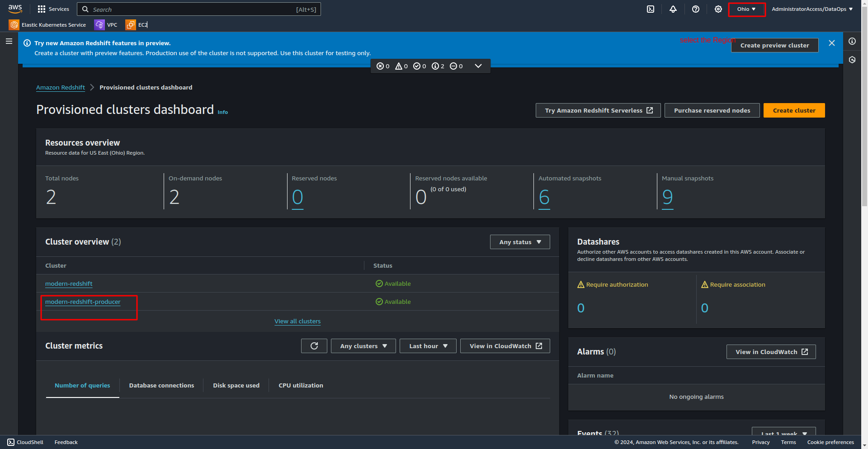Switch to the Database connections tab

161,385
